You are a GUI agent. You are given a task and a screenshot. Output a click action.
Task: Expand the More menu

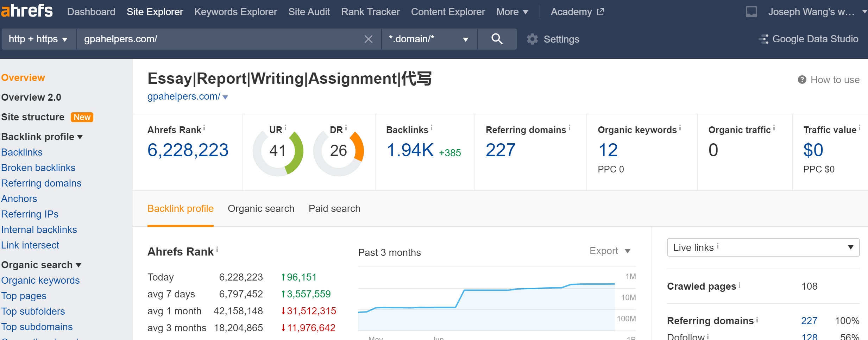[x=512, y=12]
